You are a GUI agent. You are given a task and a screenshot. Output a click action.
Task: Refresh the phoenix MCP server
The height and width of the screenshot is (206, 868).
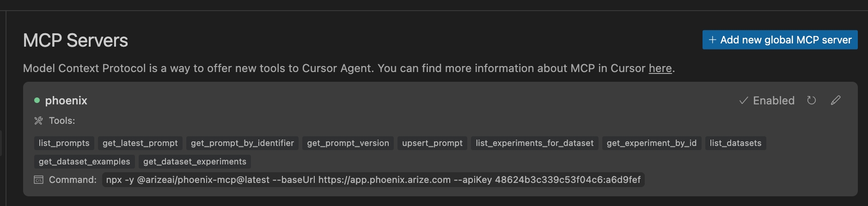coord(811,100)
